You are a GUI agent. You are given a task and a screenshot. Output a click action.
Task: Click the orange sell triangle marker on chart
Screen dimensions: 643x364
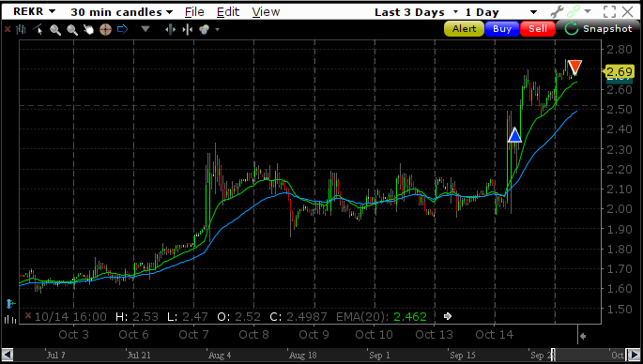[574, 68]
